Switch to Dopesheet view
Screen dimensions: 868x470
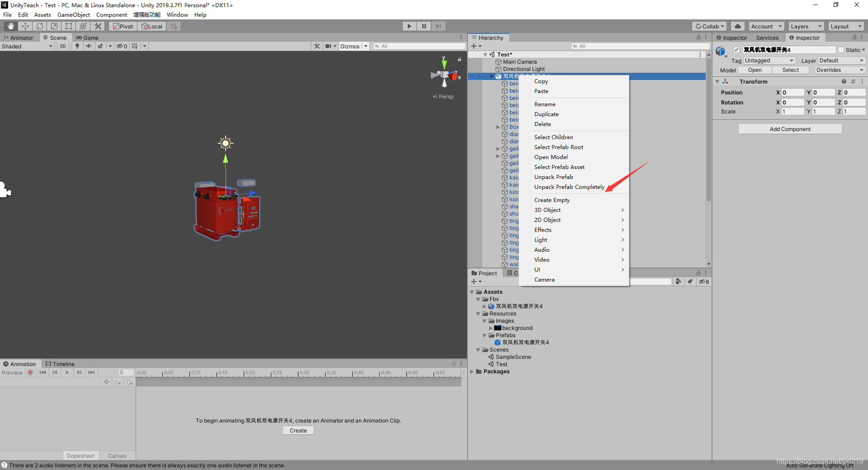coord(80,456)
